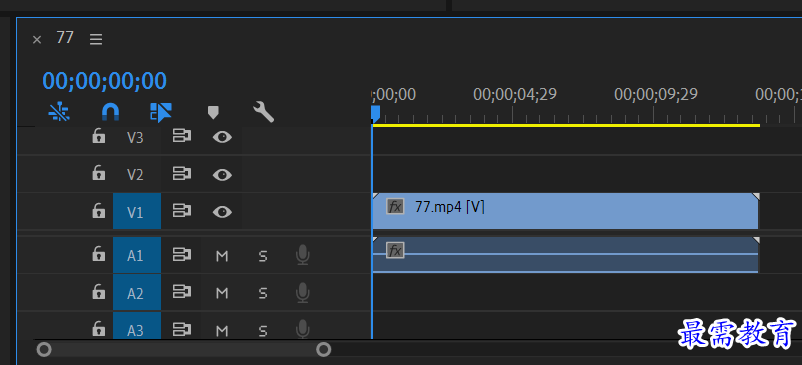802x365 pixels.
Task: Open Timeline Display Settings wrench
Action: [263, 112]
